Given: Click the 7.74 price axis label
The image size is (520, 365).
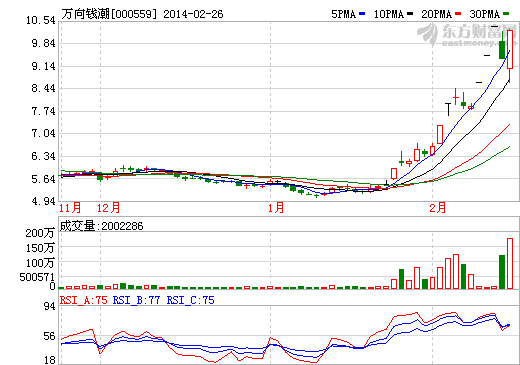Looking at the screenshot, I should click(43, 111).
